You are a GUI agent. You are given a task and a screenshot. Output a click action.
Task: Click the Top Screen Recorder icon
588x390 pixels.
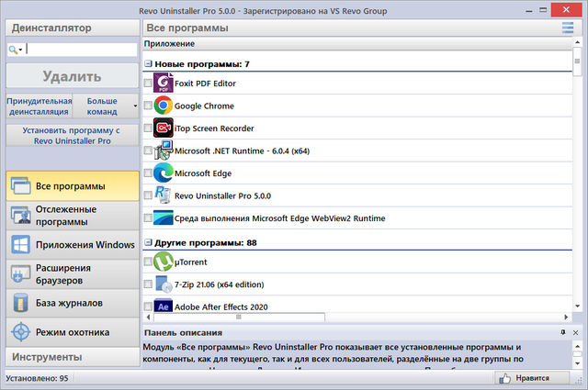pos(163,128)
